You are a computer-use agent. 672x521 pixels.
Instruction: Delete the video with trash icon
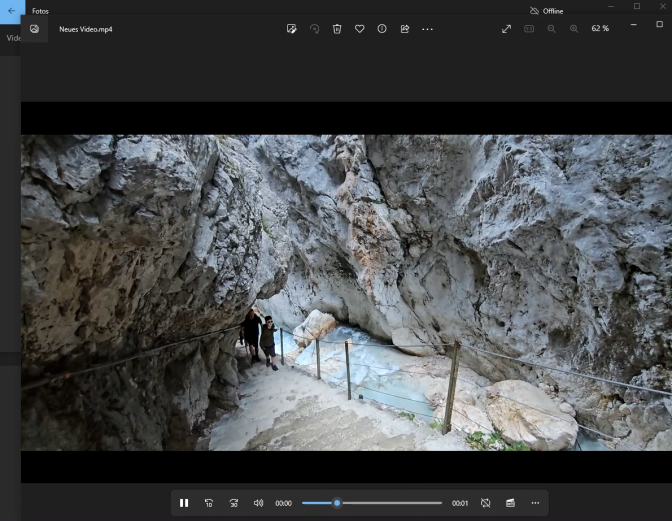[337, 29]
